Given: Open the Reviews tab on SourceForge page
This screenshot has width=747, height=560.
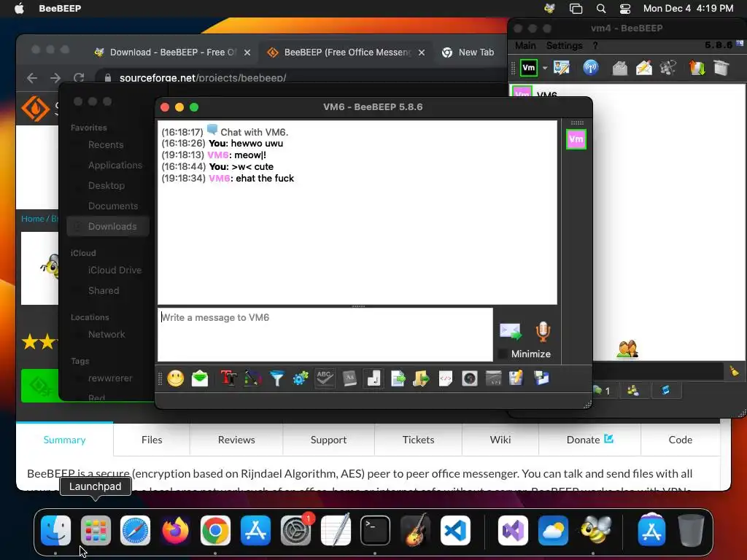Looking at the screenshot, I should (236, 440).
